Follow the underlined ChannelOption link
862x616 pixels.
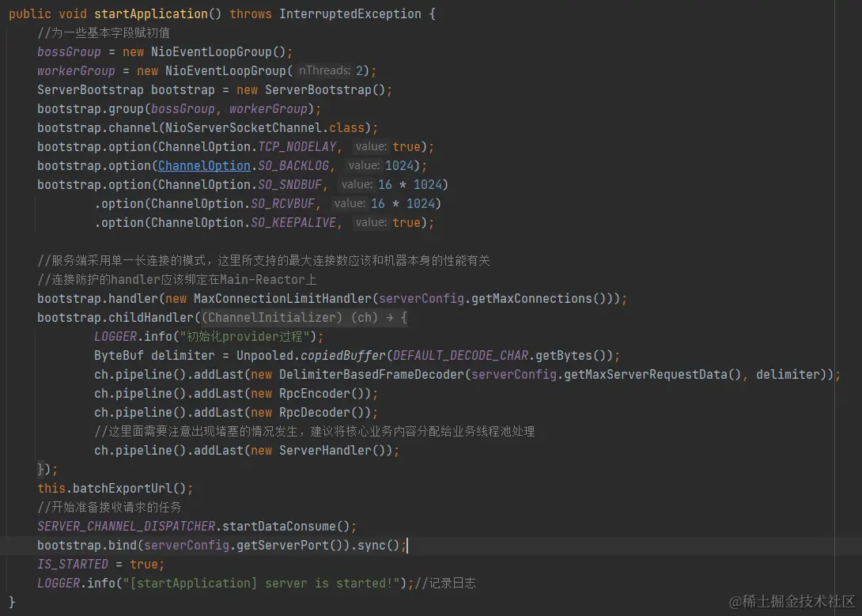pos(204,165)
